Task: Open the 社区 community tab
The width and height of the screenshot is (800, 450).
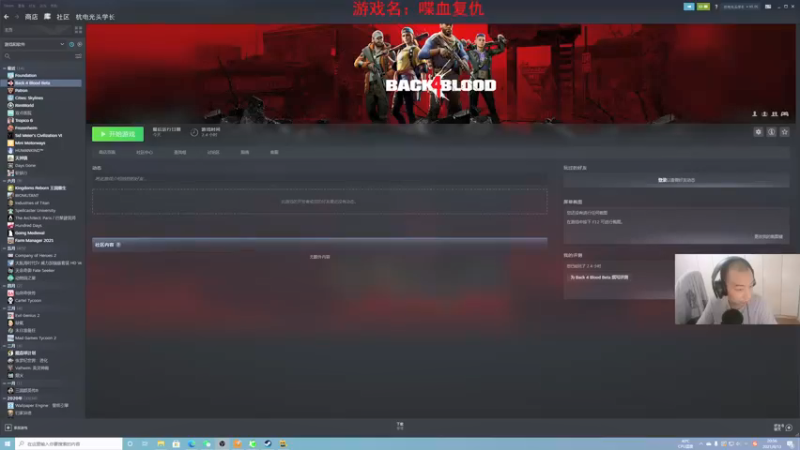Action: click(63, 17)
